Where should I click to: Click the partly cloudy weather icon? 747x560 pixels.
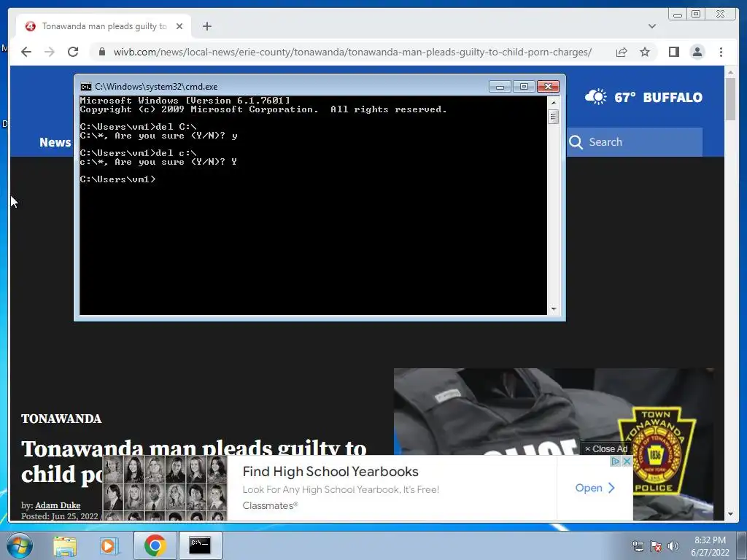595,97
